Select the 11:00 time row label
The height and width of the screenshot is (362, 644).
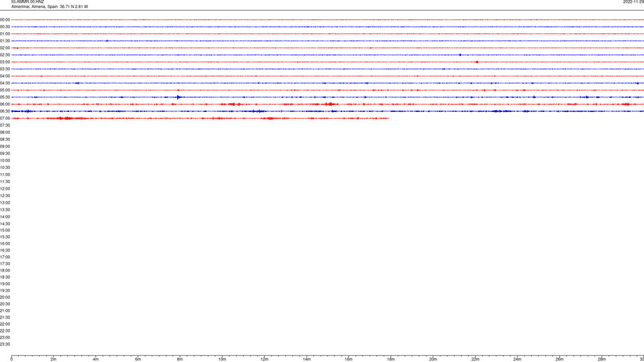click(5, 174)
